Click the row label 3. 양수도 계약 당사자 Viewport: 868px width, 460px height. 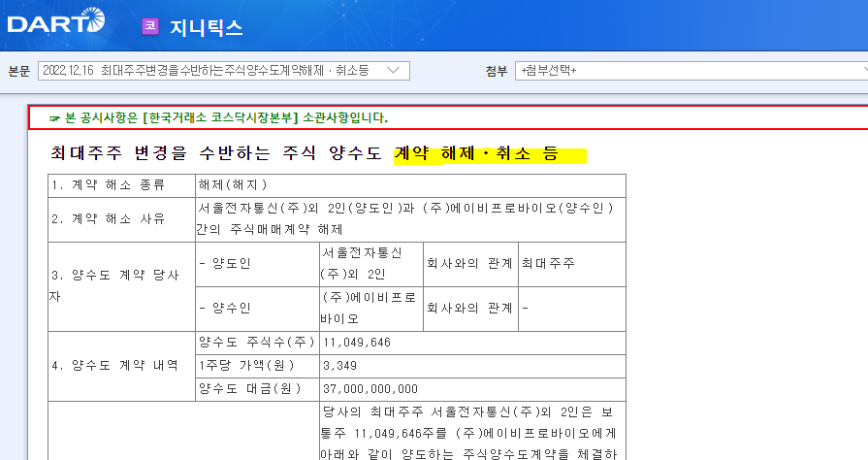pos(115,286)
